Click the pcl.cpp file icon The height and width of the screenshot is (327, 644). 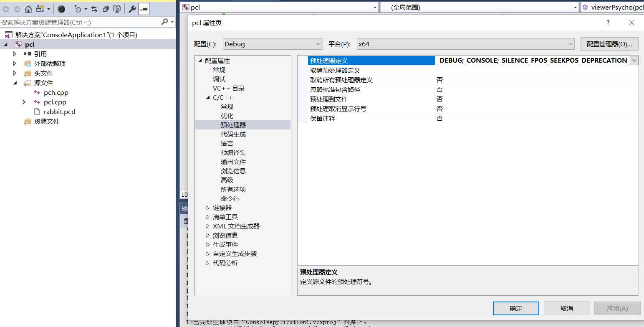click(37, 102)
